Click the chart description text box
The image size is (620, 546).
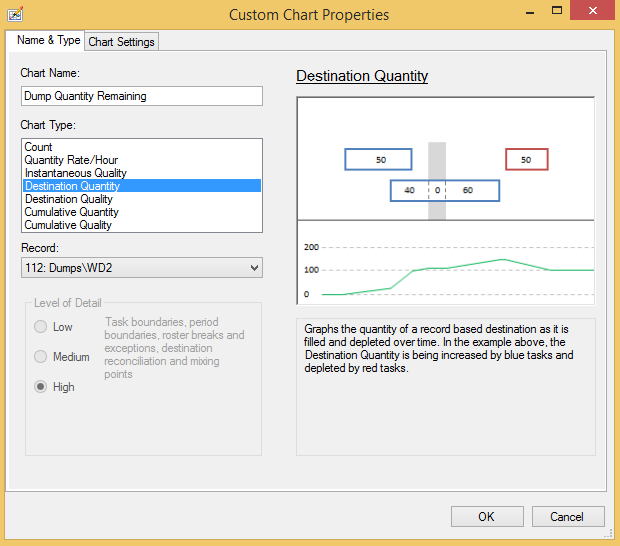(446, 387)
